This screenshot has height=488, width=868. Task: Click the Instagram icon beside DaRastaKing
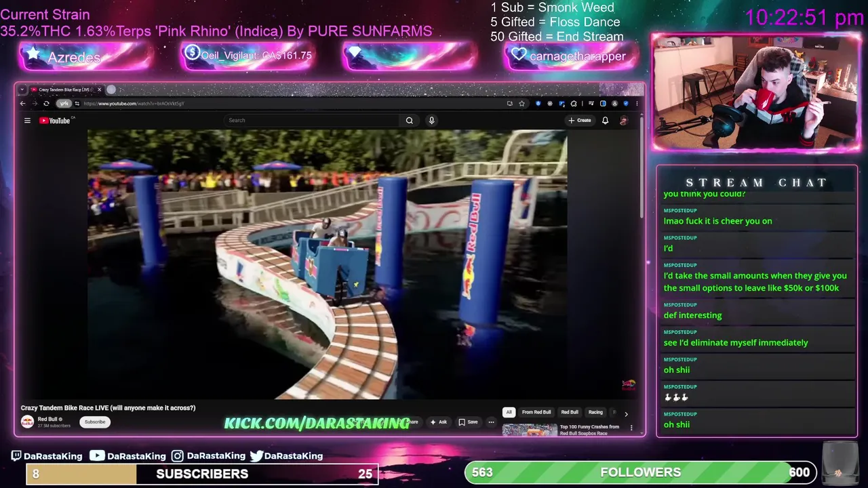[177, 456]
